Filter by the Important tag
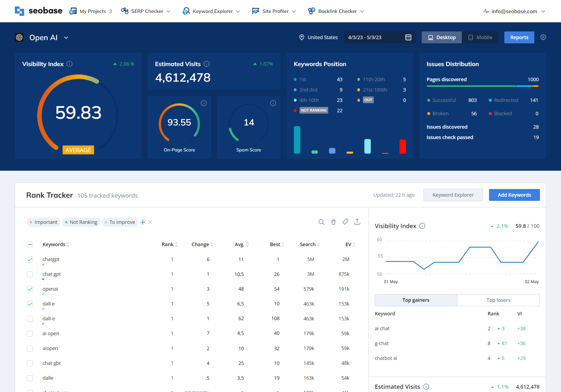 (43, 222)
